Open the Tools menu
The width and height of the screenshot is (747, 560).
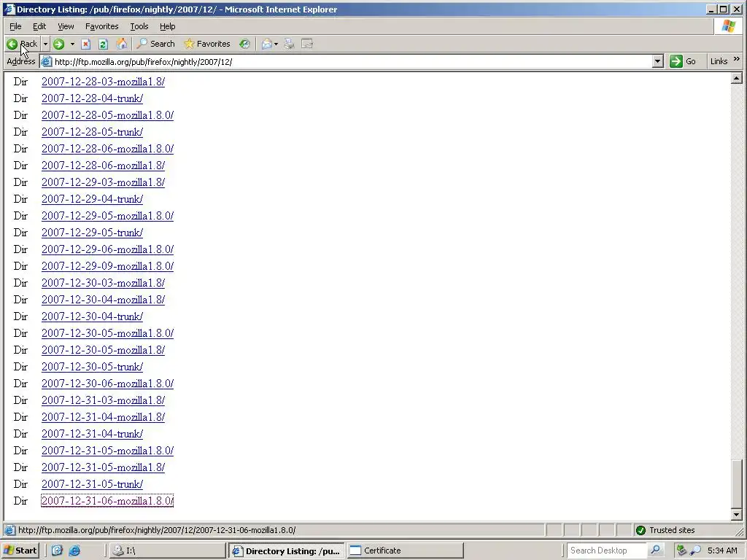point(139,26)
